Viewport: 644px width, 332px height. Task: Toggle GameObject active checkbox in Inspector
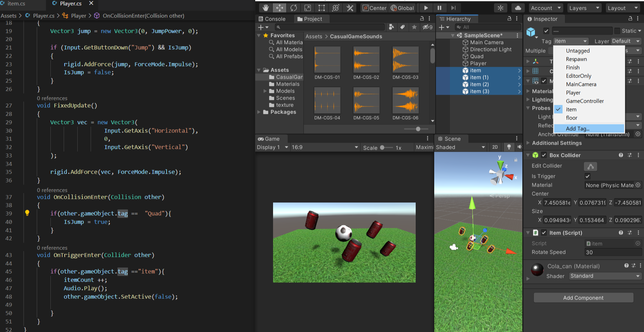click(546, 31)
